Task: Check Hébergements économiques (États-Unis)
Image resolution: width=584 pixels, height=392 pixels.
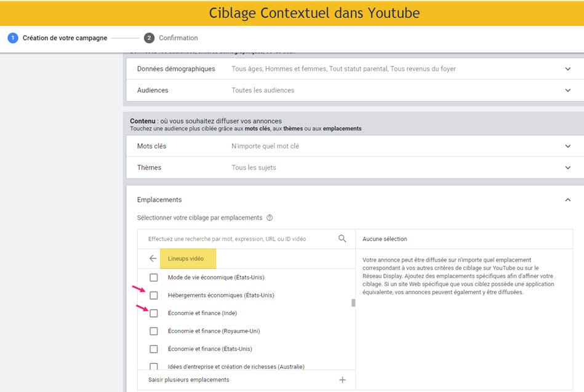Action: (153, 295)
